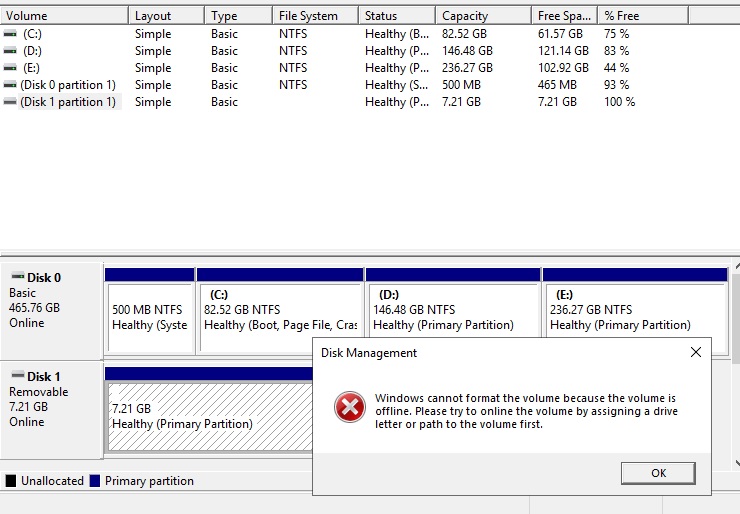The width and height of the screenshot is (740, 514).
Task: Click the scroll up arrow of disk pane
Action: pos(737,267)
